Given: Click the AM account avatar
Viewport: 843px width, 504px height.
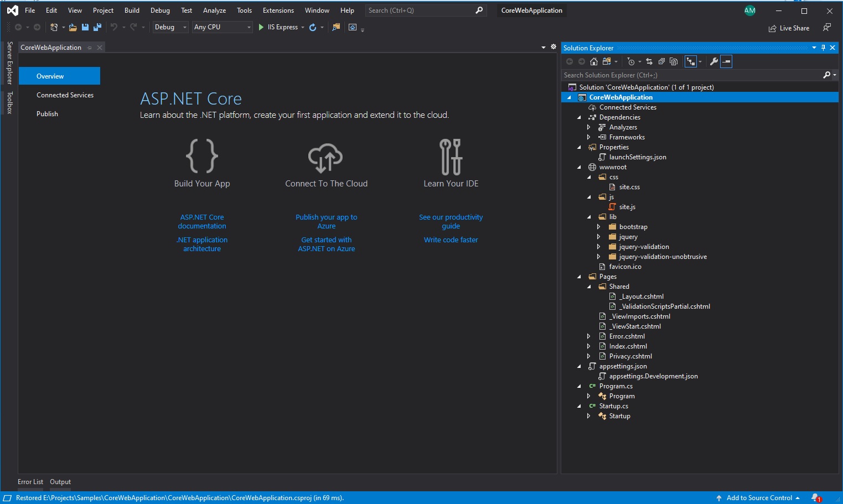Looking at the screenshot, I should [x=750, y=11].
